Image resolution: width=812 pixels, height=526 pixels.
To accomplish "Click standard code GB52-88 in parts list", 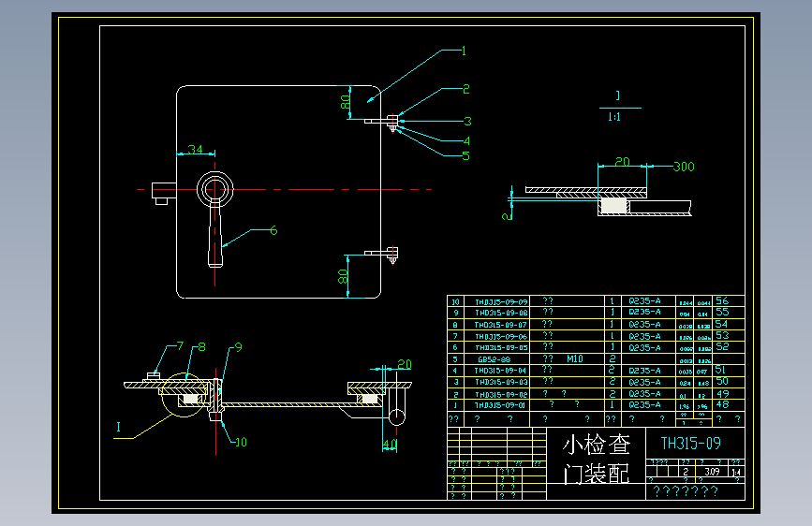I will click(x=494, y=359).
